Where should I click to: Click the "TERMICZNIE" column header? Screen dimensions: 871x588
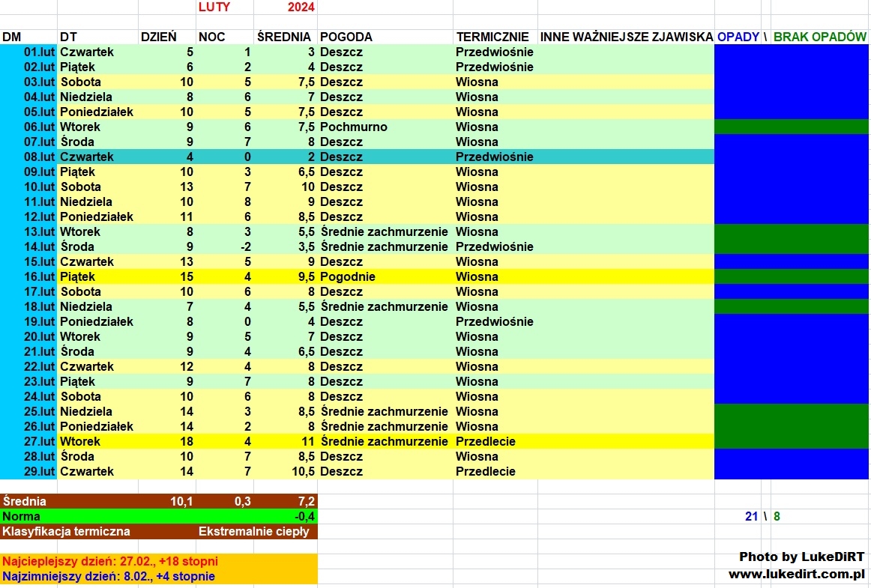pyautogui.click(x=492, y=37)
